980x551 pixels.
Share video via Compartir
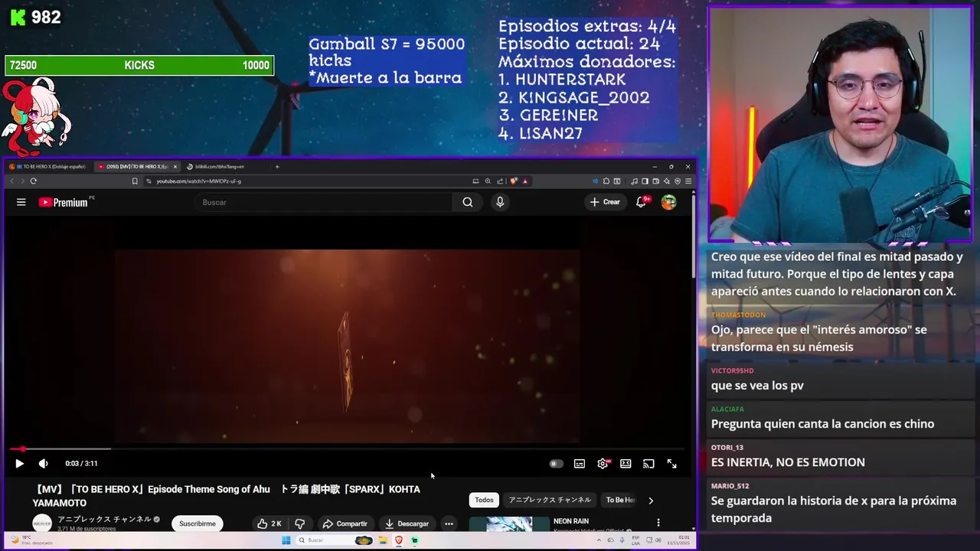(345, 523)
